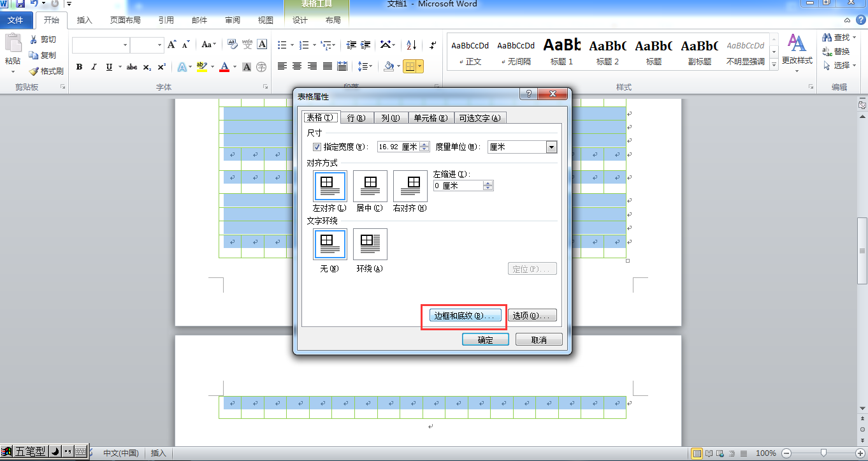Center the paragraph text
This screenshot has width=868, height=461.
(297, 66)
